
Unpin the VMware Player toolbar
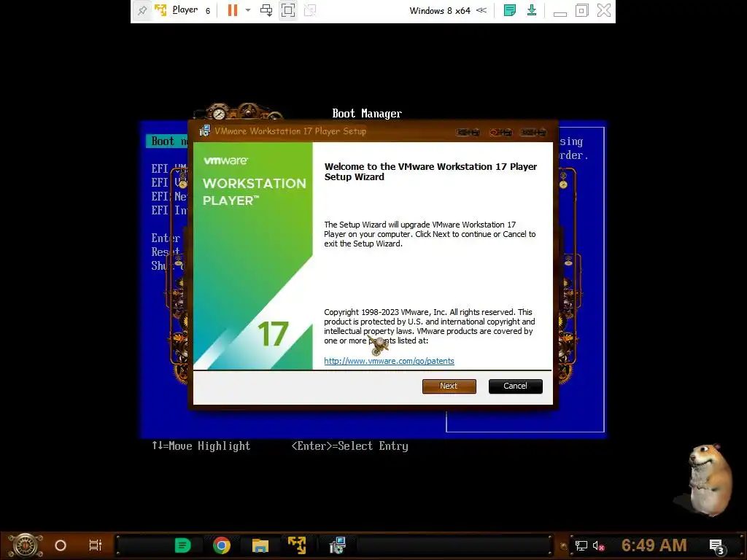[x=142, y=10]
